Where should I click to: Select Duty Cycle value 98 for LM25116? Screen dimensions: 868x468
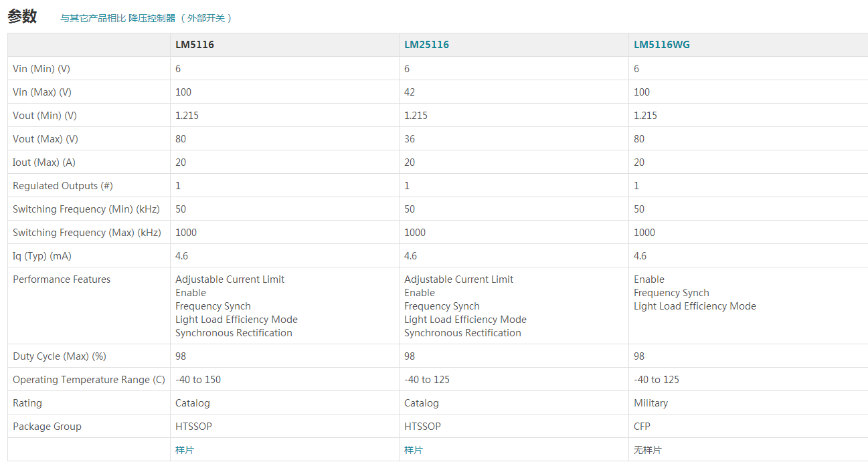pyautogui.click(x=410, y=356)
